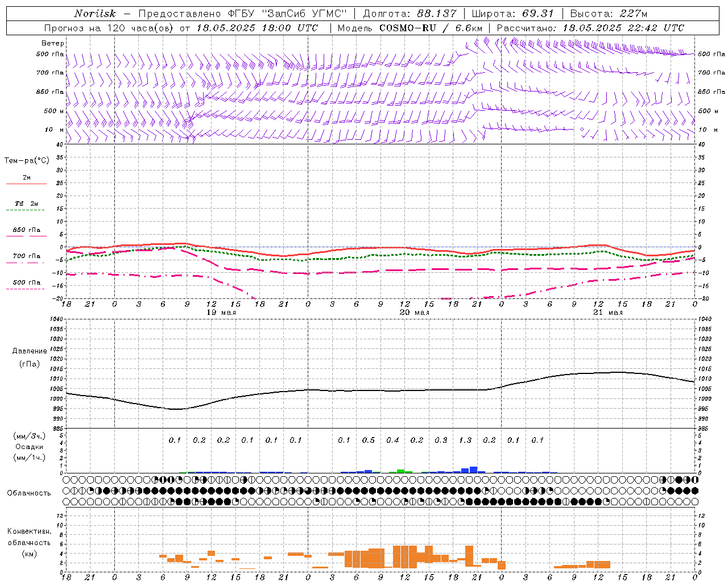This screenshot has height=582, width=728.
Task: Click the tallest blue precipitation bar
Action: [x=473, y=469]
